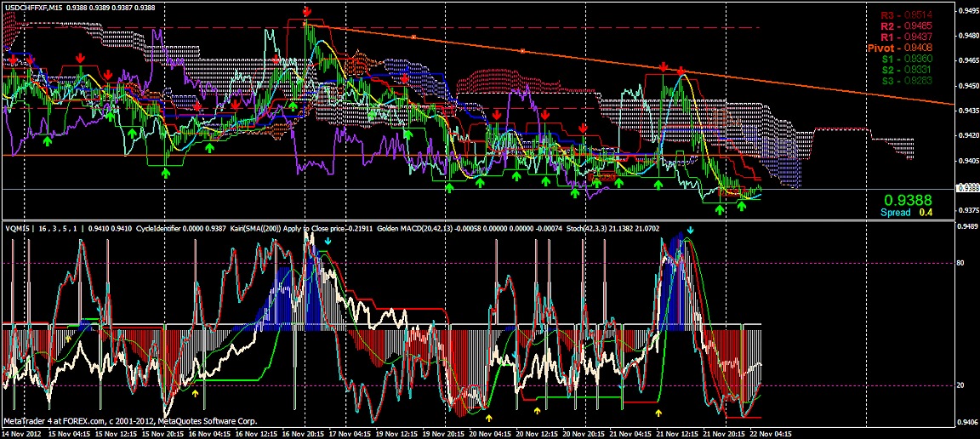Click the small marker at the trendline's midpoint

coord(522,51)
